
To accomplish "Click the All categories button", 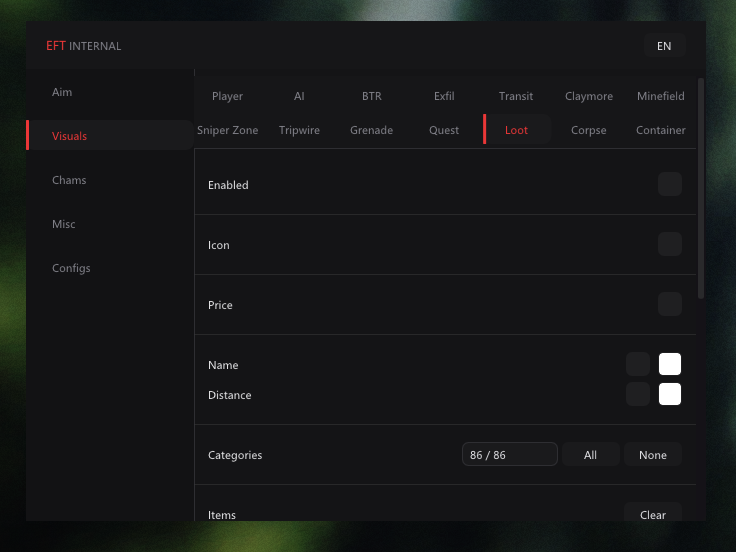I will tap(590, 454).
